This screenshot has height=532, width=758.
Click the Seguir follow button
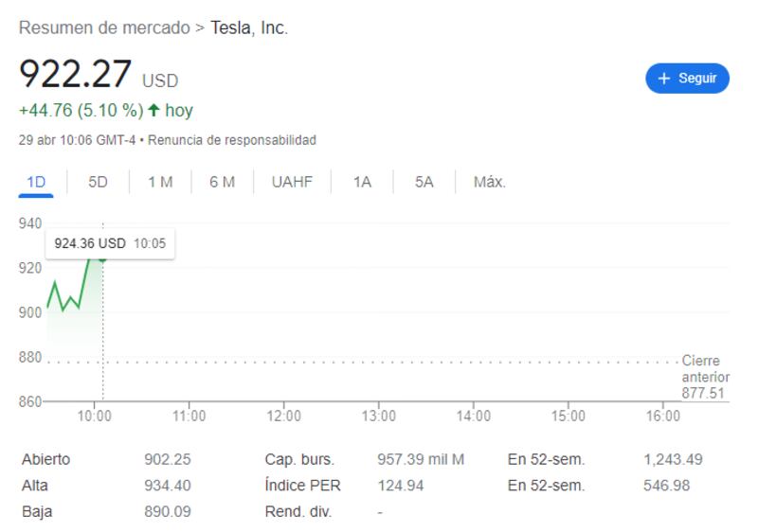click(687, 79)
